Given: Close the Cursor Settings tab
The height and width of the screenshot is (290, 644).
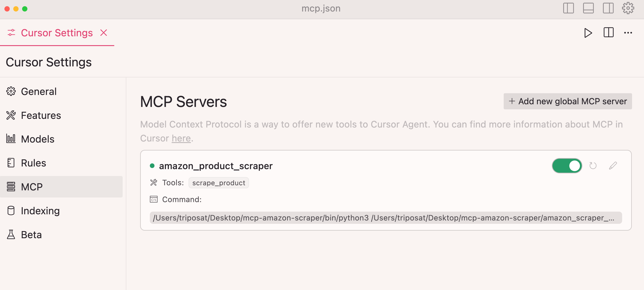Looking at the screenshot, I should click(x=103, y=33).
